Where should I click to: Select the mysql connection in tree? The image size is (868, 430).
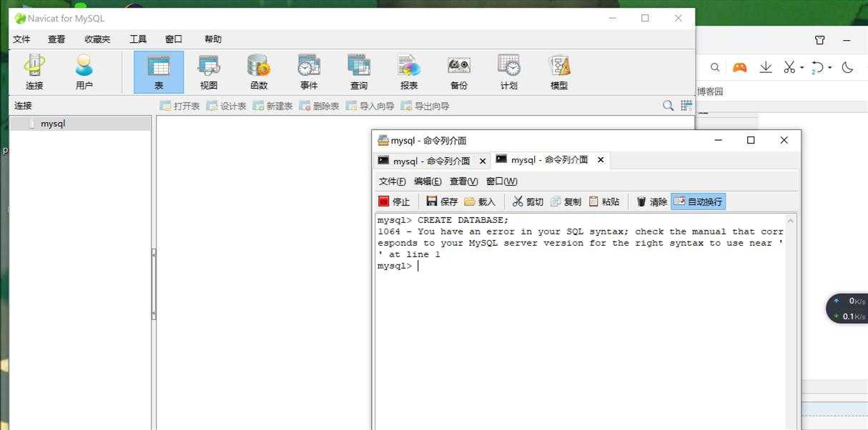pos(80,124)
